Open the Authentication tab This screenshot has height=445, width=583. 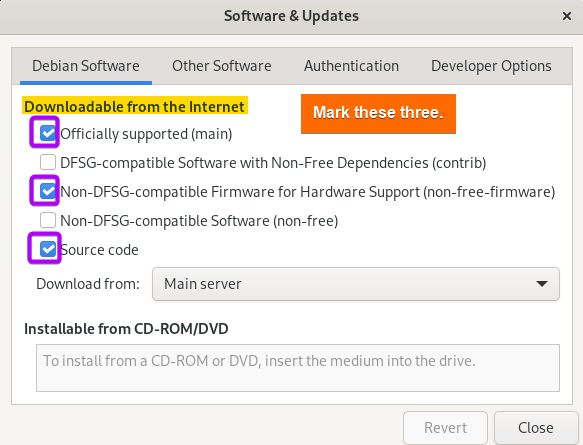tap(351, 66)
